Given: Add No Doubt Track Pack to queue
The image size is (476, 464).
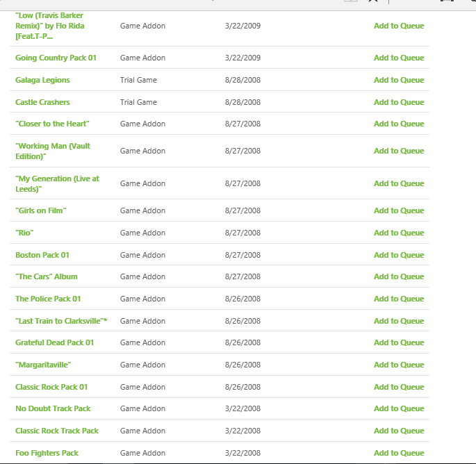Looking at the screenshot, I should click(x=399, y=408).
